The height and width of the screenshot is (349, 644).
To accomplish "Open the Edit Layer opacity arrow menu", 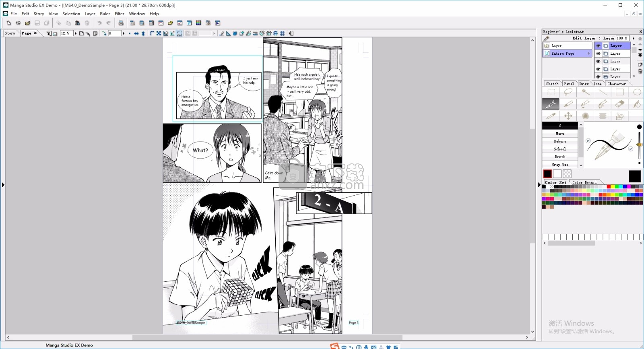I will [634, 38].
